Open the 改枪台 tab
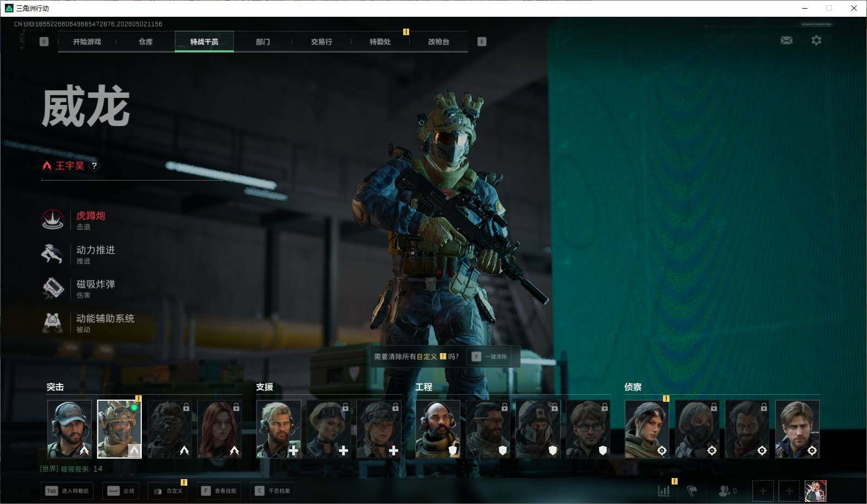 pyautogui.click(x=438, y=42)
